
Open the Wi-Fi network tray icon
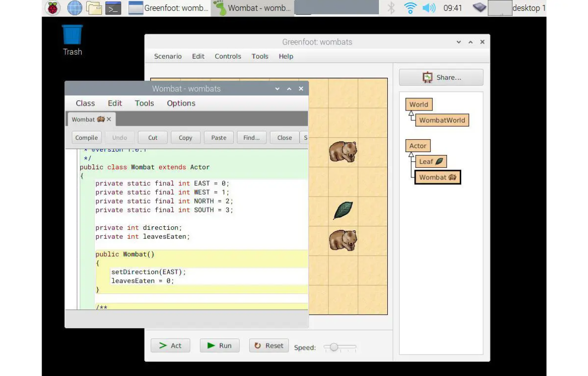410,8
